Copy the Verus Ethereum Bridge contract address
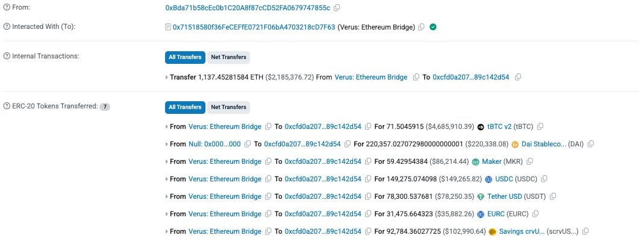Image resolution: width=644 pixels, height=244 pixels. point(421,27)
